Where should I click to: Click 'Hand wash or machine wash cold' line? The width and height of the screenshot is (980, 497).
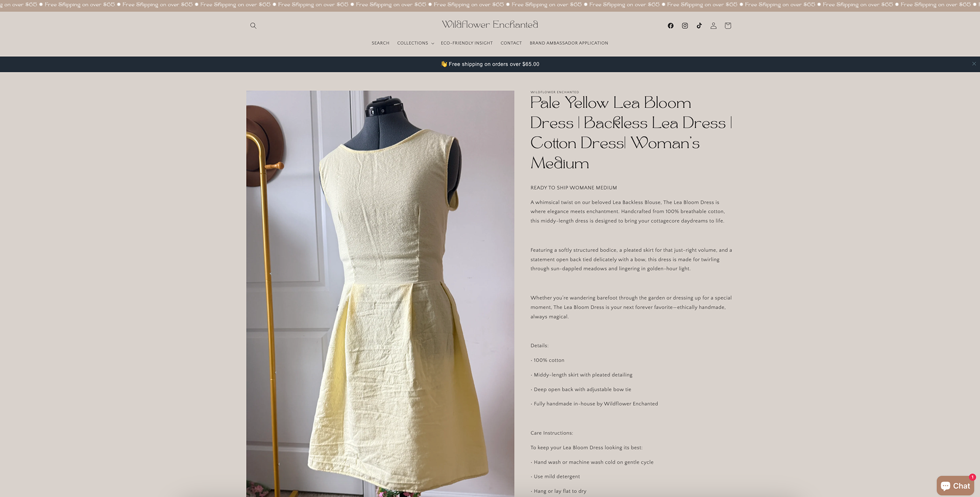pos(592,462)
